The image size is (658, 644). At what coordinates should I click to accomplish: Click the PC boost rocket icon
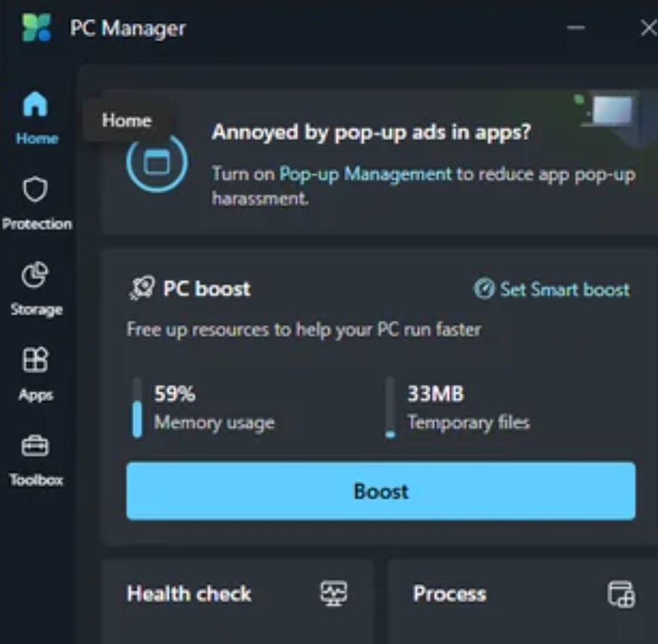click(142, 288)
